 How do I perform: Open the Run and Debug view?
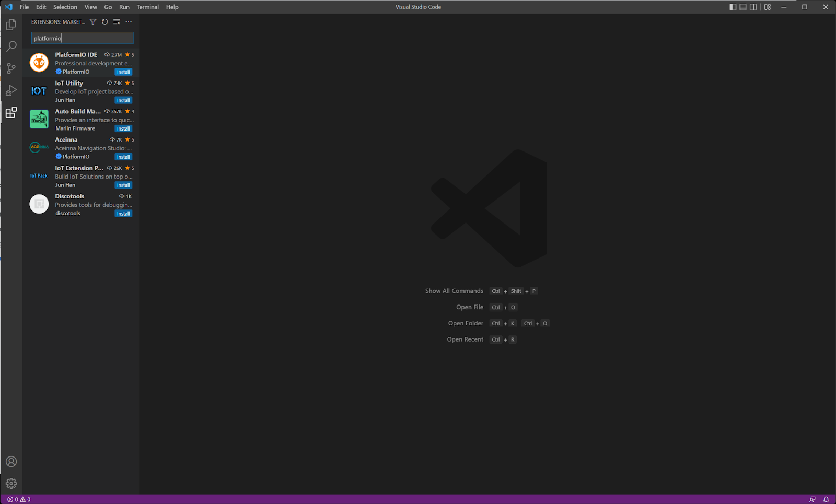(x=11, y=90)
